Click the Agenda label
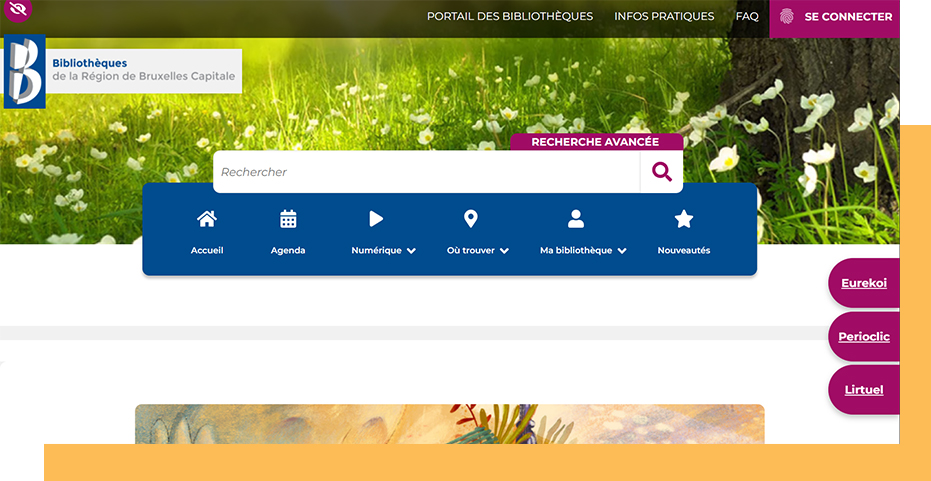Screen dimensions: 931x481 tap(288, 251)
